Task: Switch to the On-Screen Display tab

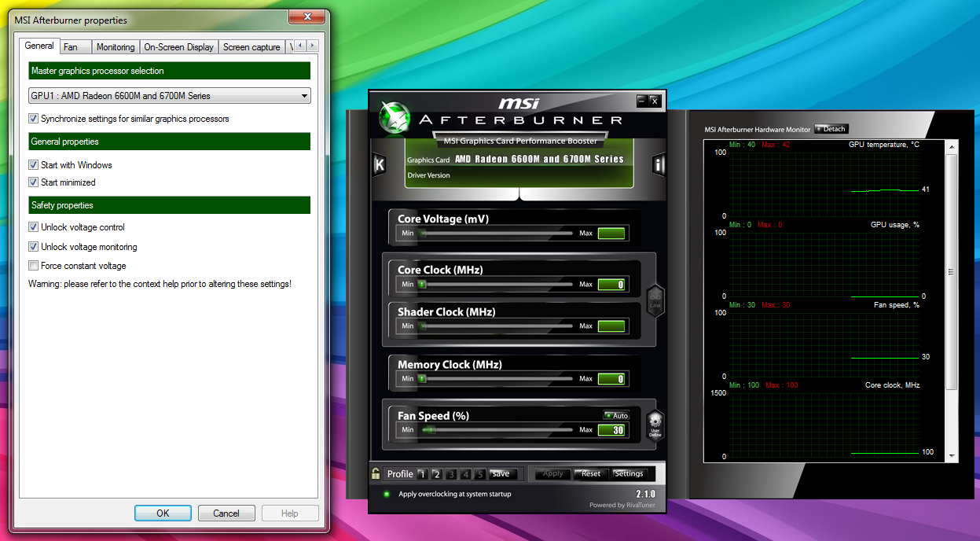Action: tap(179, 47)
